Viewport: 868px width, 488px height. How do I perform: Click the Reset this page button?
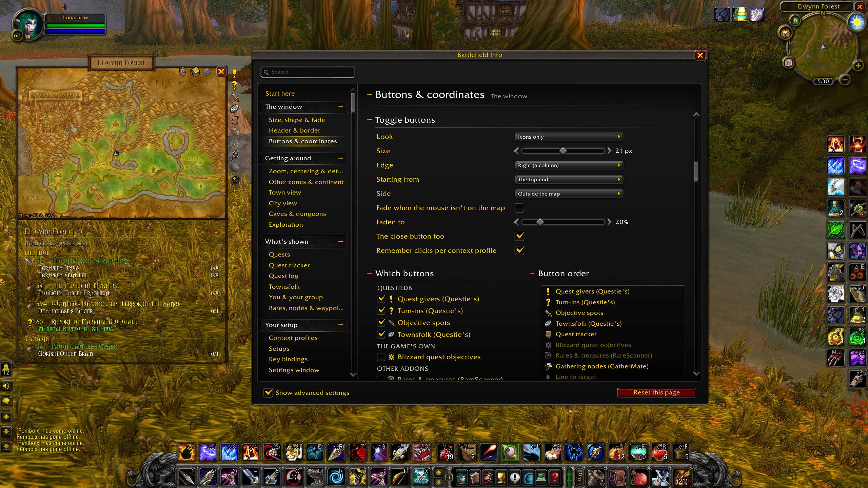656,392
